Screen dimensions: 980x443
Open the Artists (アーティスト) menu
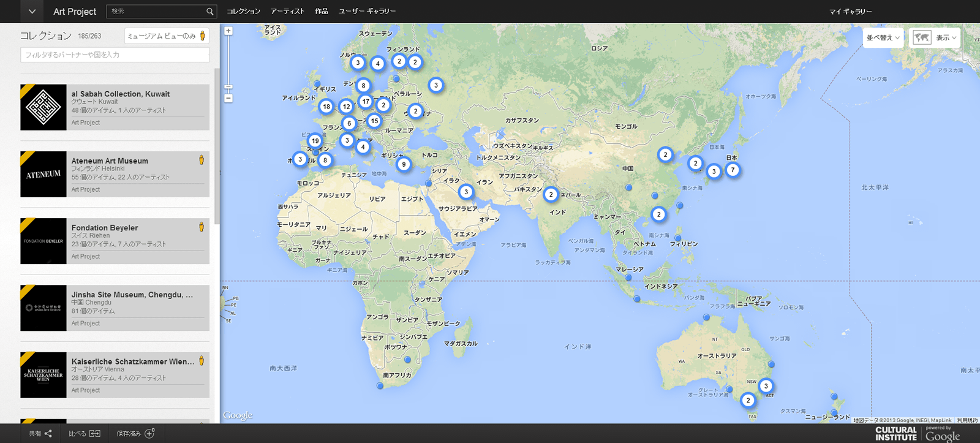[x=287, y=12]
